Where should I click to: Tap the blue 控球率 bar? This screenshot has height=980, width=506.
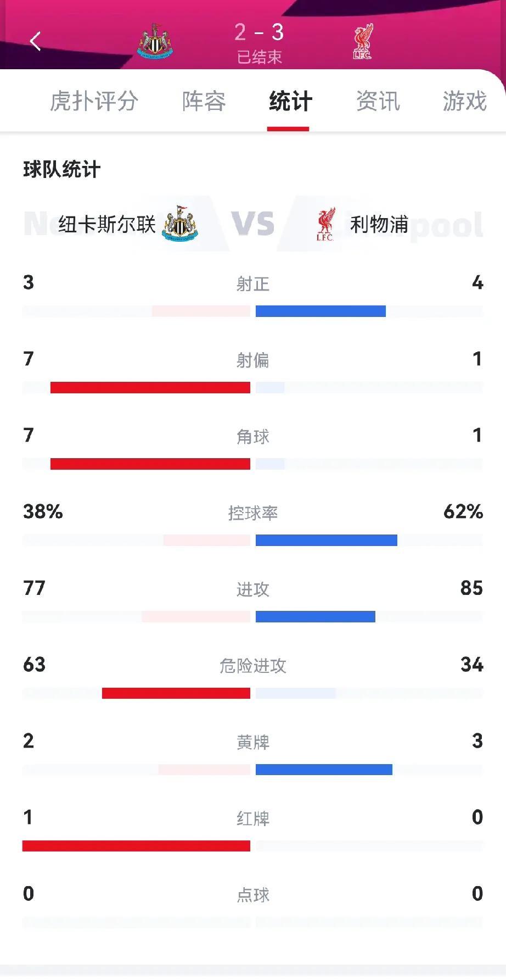326,541
